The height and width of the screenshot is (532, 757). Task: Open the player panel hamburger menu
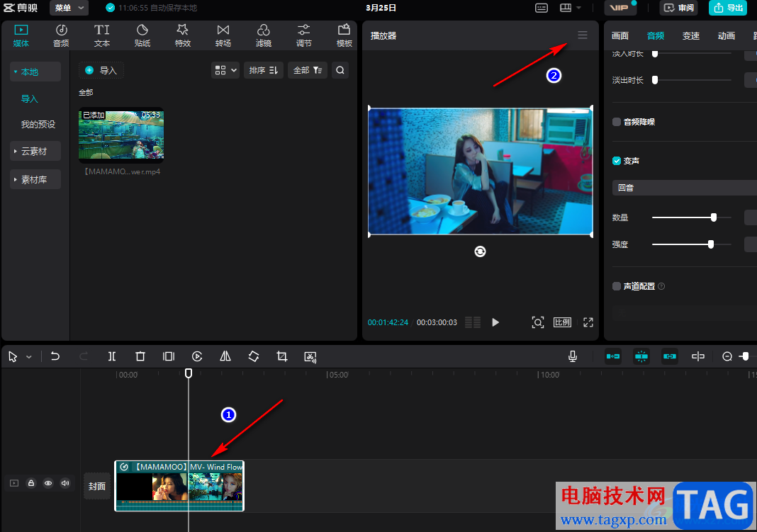tap(582, 35)
